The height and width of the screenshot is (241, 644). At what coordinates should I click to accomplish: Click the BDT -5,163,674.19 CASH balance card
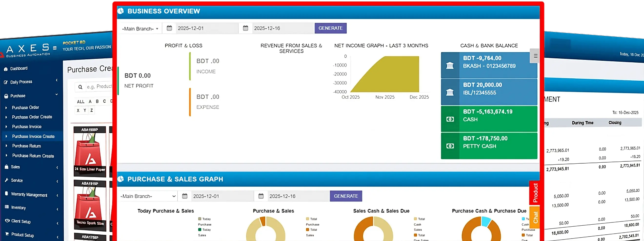pos(489,119)
